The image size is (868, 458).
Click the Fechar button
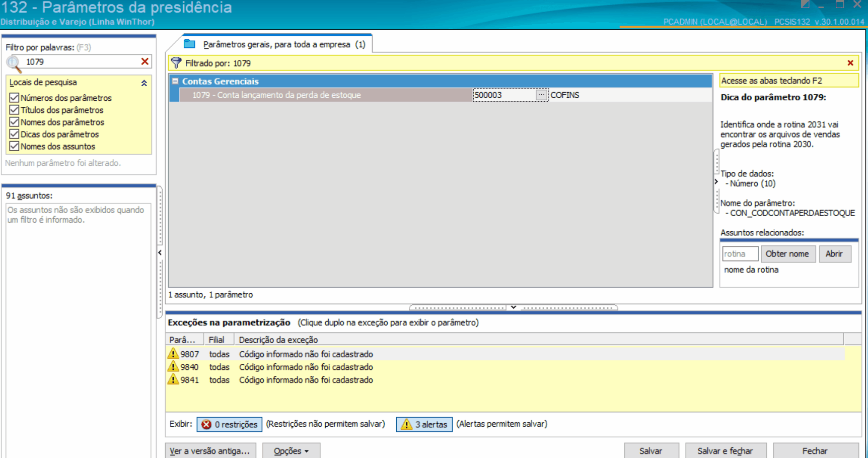[816, 451]
